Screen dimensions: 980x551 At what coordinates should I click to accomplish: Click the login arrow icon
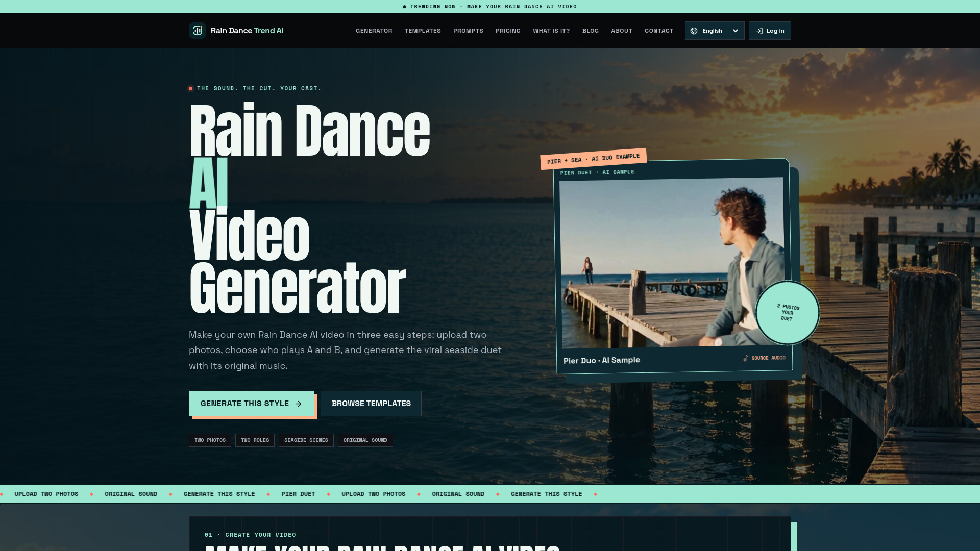pyautogui.click(x=759, y=31)
